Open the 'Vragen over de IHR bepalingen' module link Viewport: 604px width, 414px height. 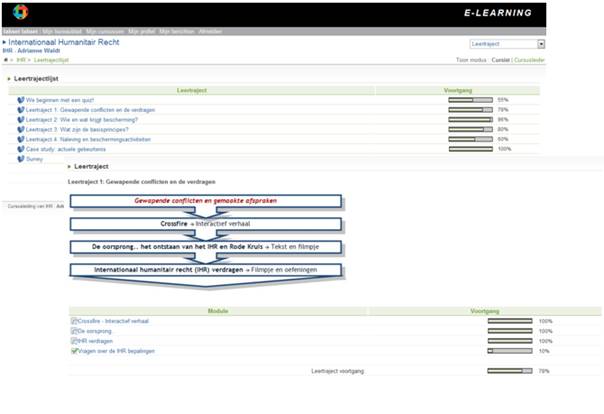tap(116, 351)
